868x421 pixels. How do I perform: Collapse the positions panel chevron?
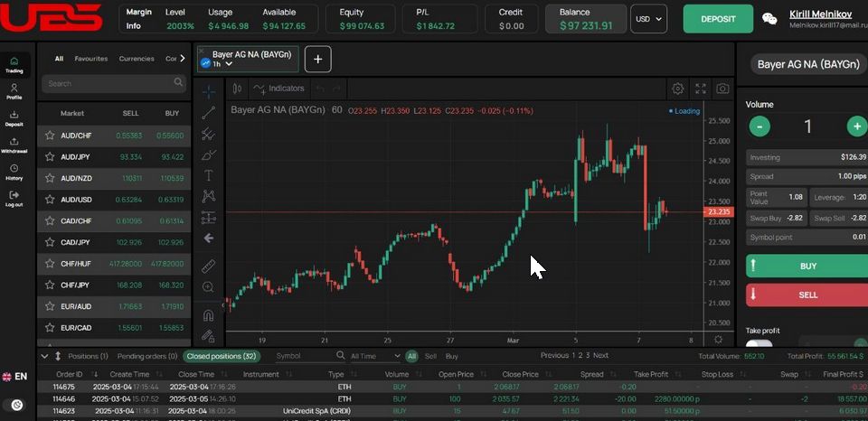click(45, 356)
